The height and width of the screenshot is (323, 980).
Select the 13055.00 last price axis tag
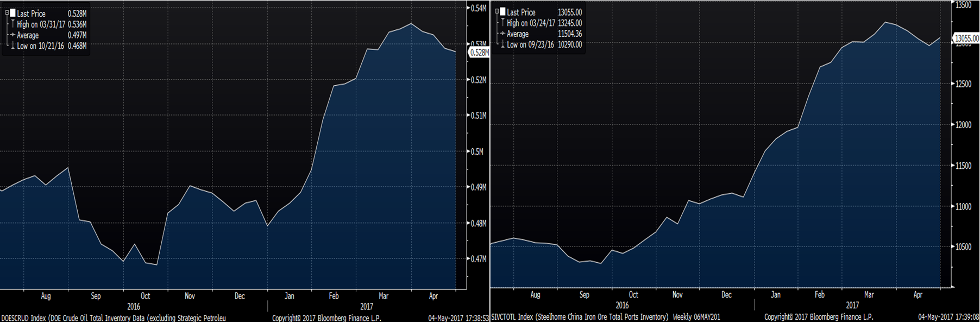966,39
